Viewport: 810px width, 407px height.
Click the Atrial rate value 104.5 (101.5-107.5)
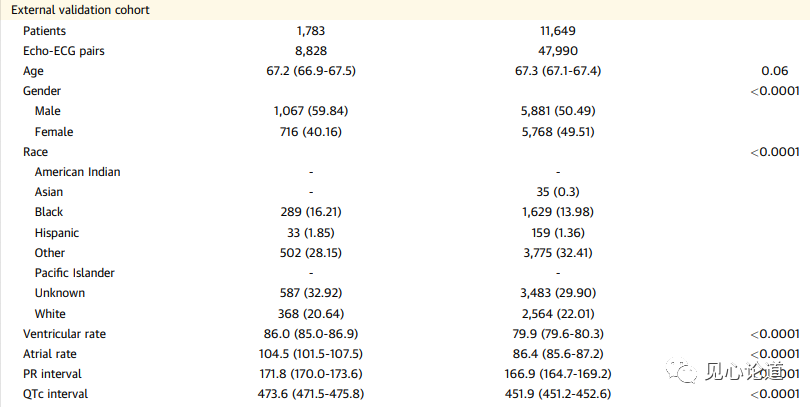[311, 354]
